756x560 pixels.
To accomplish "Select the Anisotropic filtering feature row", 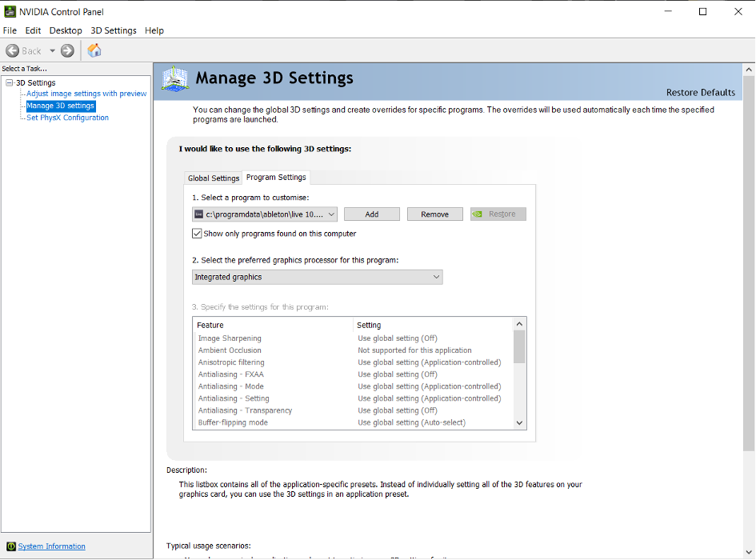I will 232,362.
